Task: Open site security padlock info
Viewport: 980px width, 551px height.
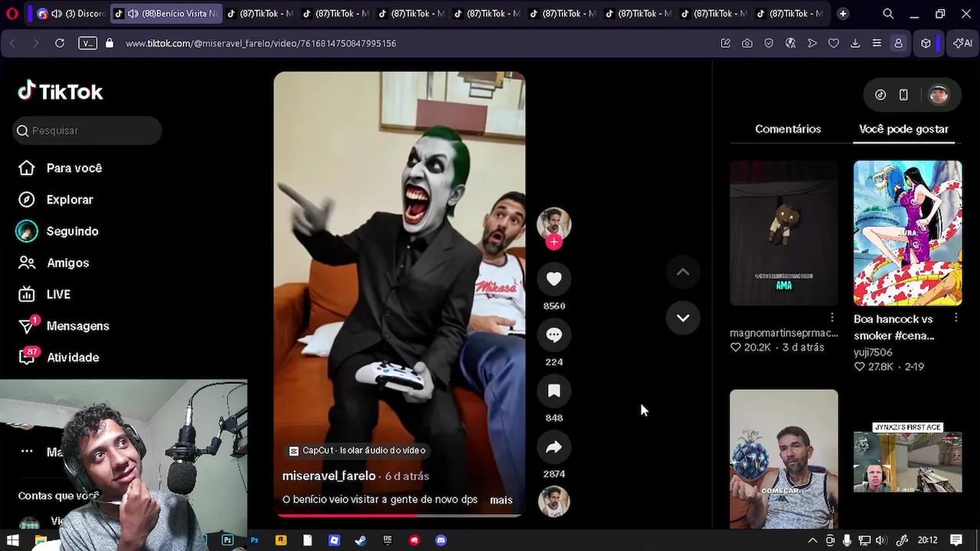Action: 109,44
